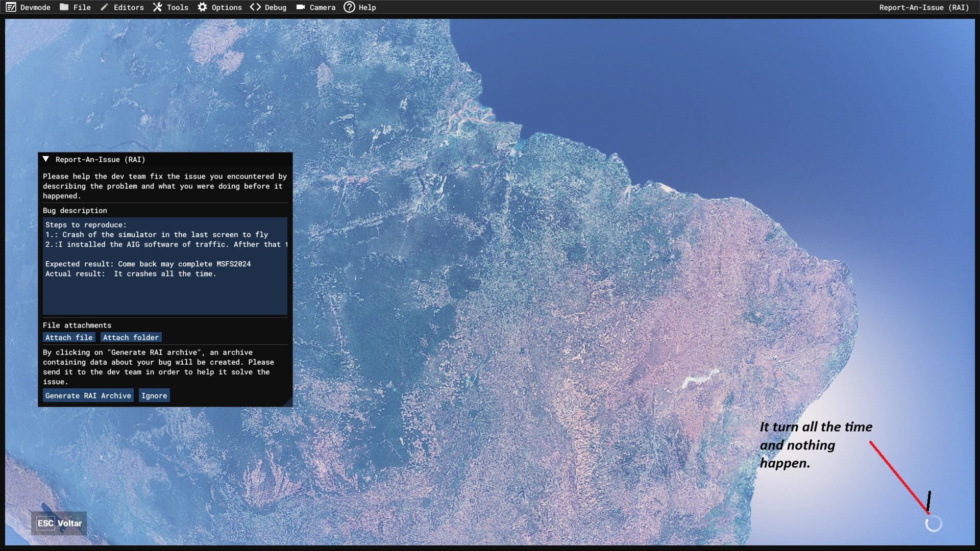The width and height of the screenshot is (980, 551).
Task: Click the Devmode list icon
Action: point(11,7)
